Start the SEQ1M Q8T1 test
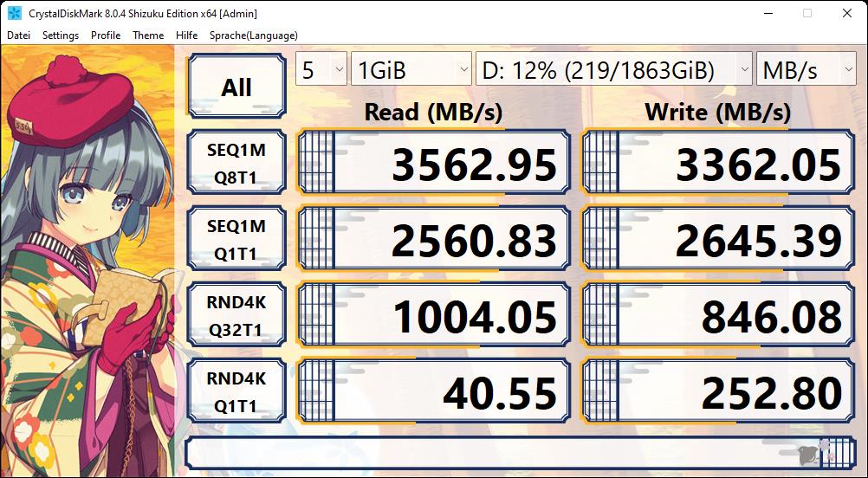 pyautogui.click(x=236, y=165)
